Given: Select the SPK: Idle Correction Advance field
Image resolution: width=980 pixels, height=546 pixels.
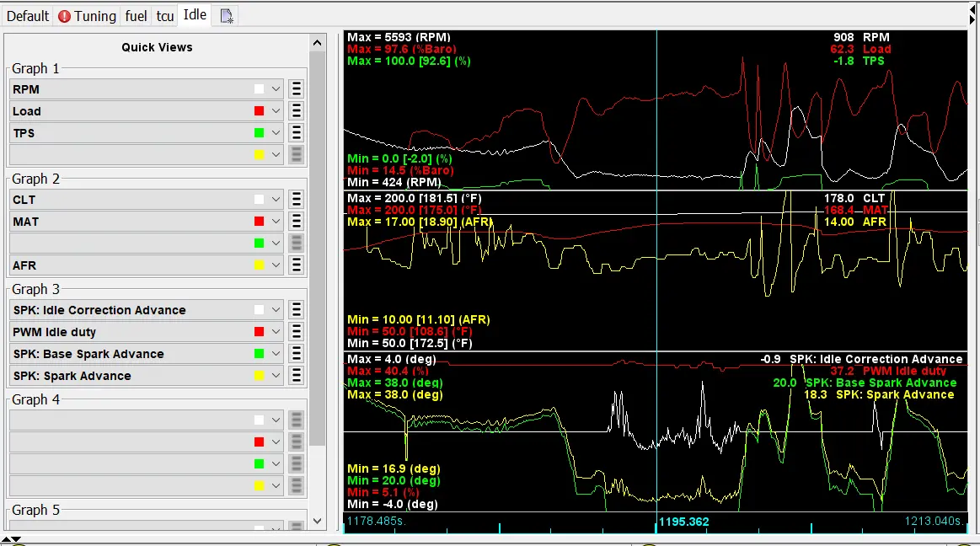Looking at the screenshot, I should 147,310.
